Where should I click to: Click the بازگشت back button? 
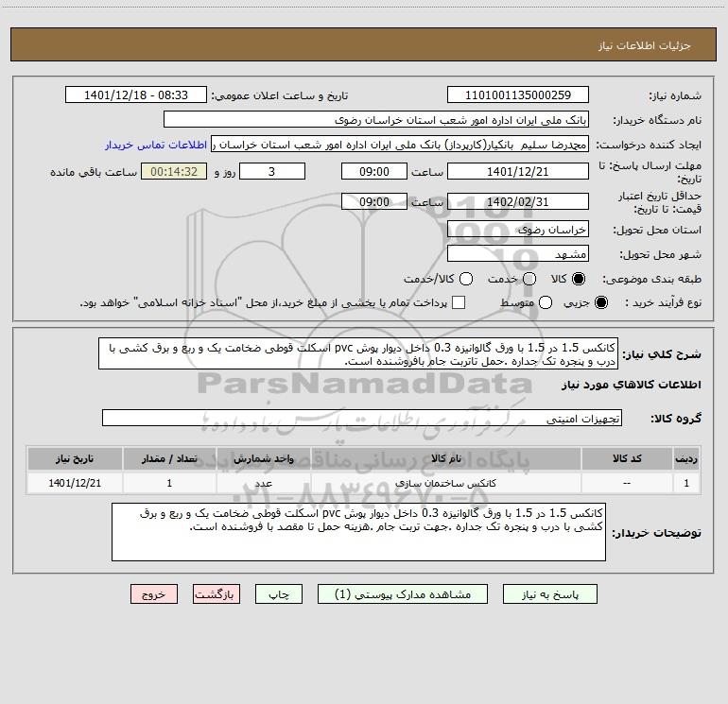click(x=217, y=594)
